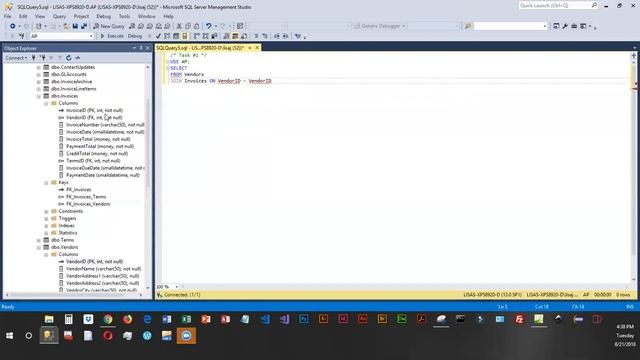Open the Query menu
Screen dimensions: 640x360
pyautogui.click(x=59, y=16)
